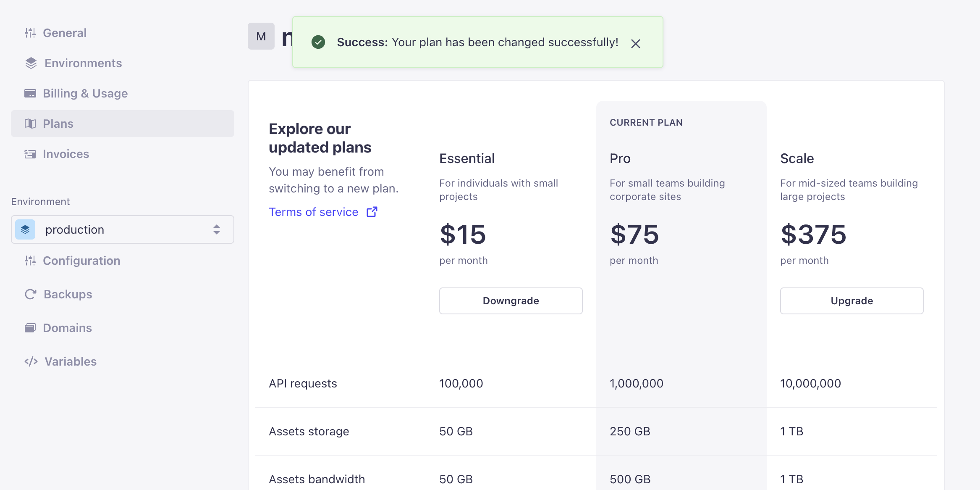The image size is (980, 490).
Task: Go to Invoices in the sidebar
Action: click(x=66, y=154)
